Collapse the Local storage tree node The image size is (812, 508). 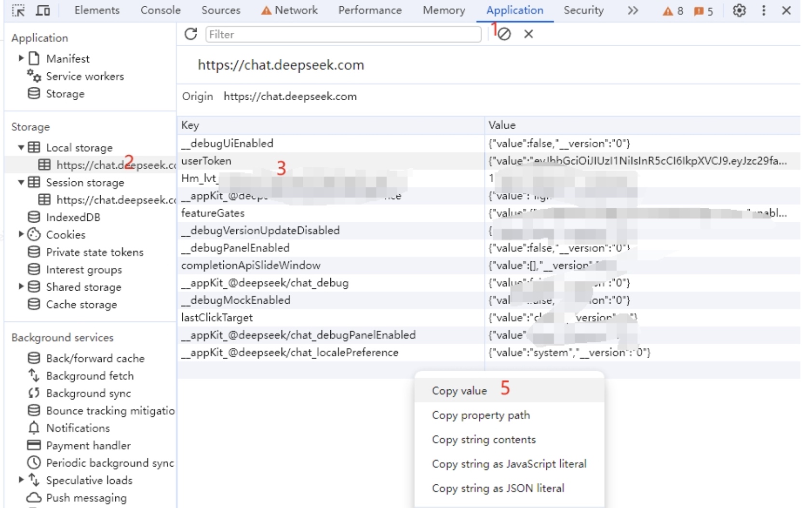(x=21, y=147)
